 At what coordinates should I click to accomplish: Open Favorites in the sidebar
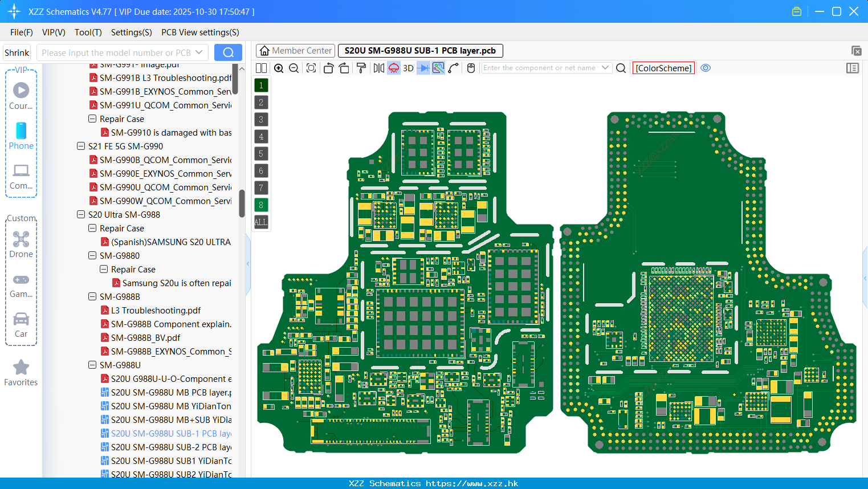pyautogui.click(x=21, y=373)
